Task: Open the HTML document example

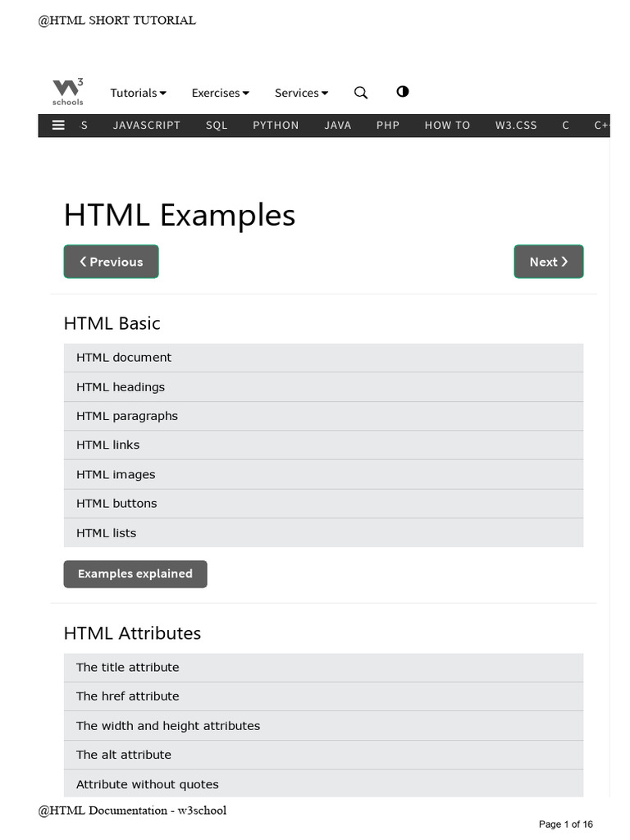Action: point(124,358)
